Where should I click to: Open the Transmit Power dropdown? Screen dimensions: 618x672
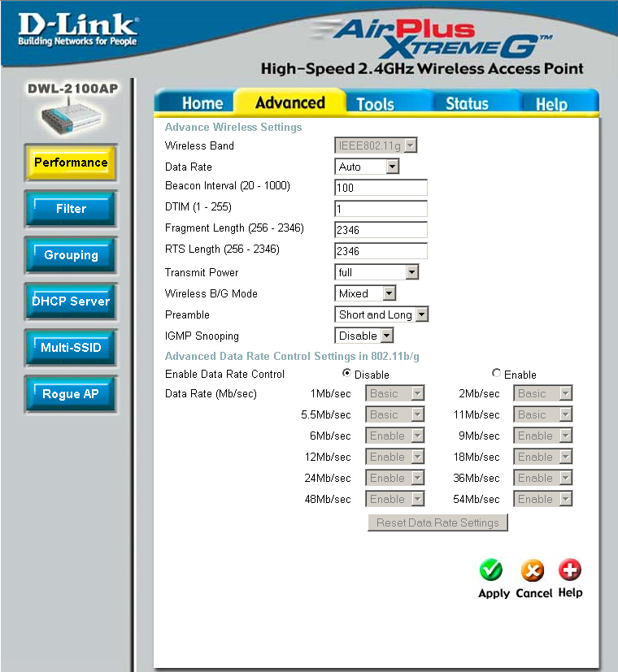pos(376,272)
